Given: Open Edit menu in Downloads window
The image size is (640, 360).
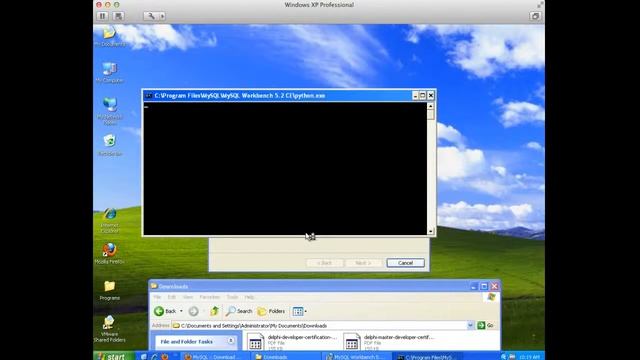Looking at the screenshot, I should tap(172, 297).
